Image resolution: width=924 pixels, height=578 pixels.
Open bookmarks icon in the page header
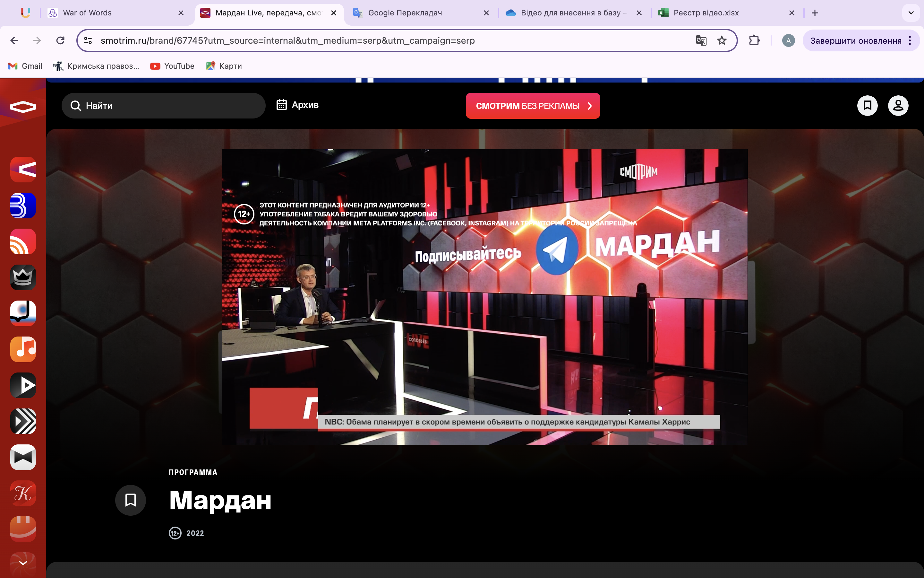click(868, 106)
